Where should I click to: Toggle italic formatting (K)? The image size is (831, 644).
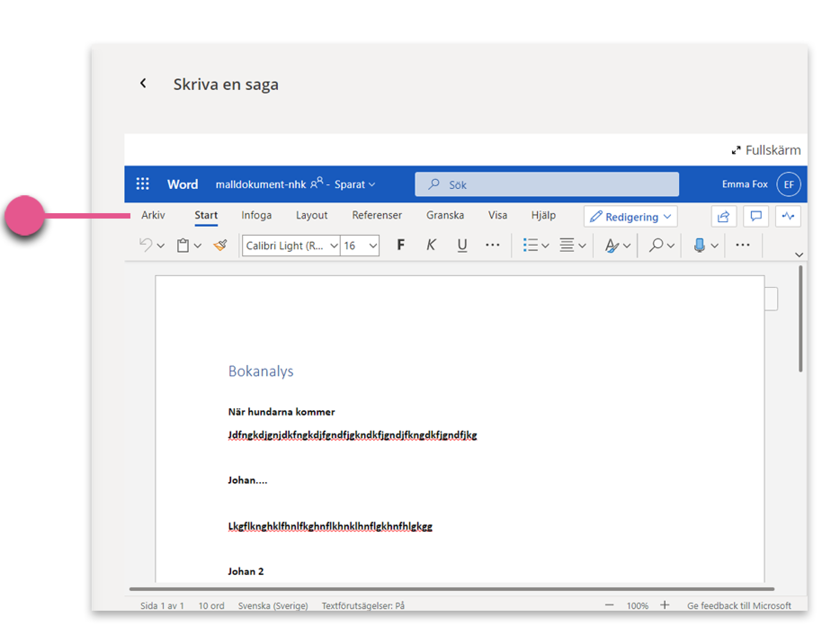[431, 245]
